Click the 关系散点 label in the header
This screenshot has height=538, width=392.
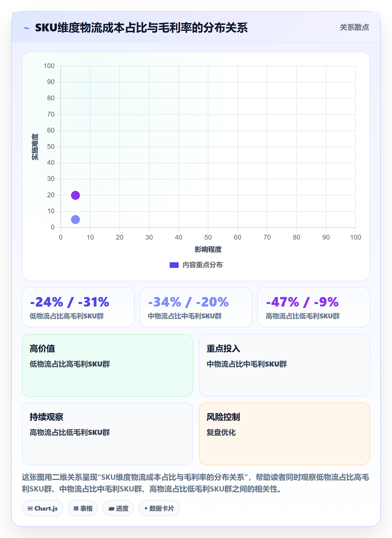pos(354,27)
